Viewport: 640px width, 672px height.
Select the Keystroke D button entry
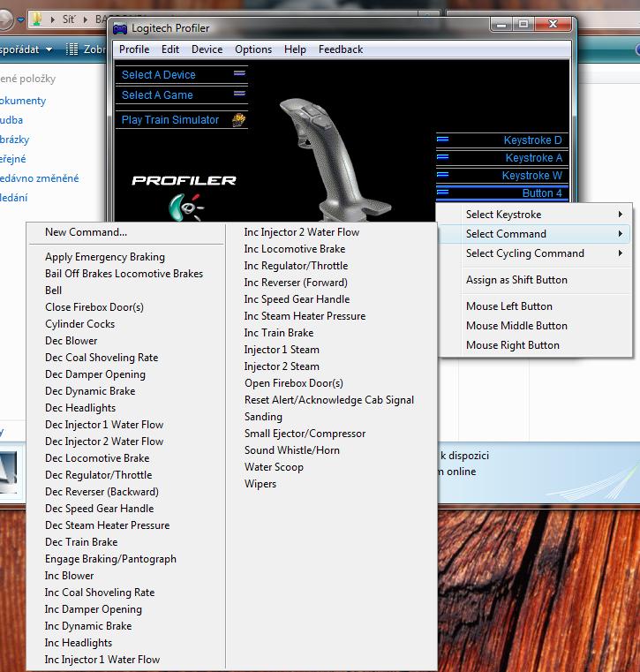(x=502, y=140)
